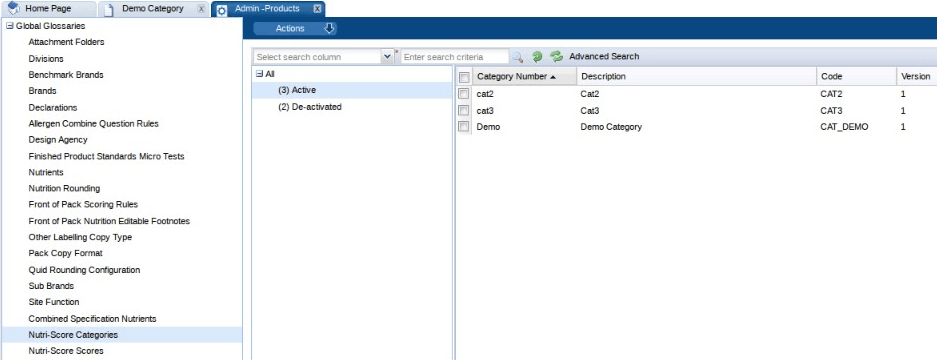The image size is (937, 360).
Task: Close the Demo Category tab
Action: point(201,9)
